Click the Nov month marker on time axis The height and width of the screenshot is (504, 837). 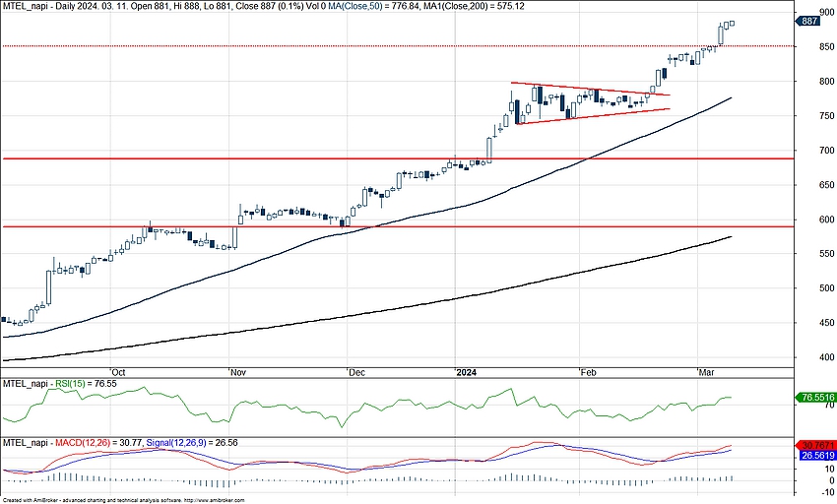pyautogui.click(x=235, y=373)
